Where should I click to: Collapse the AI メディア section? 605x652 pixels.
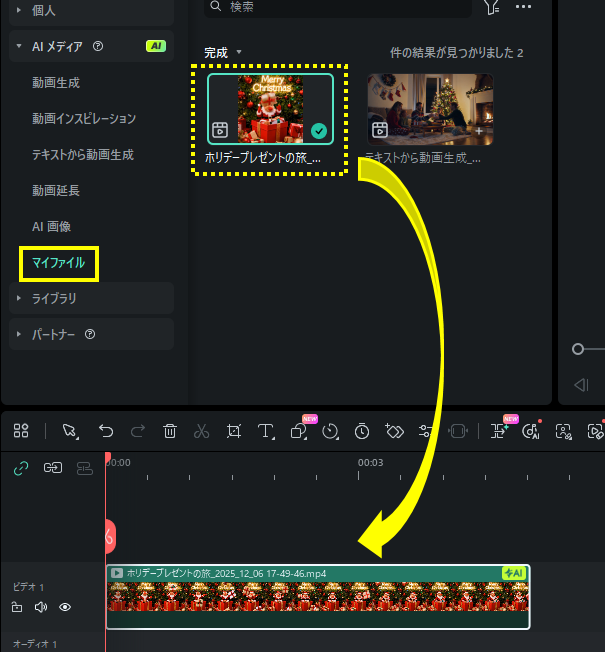pos(19,46)
